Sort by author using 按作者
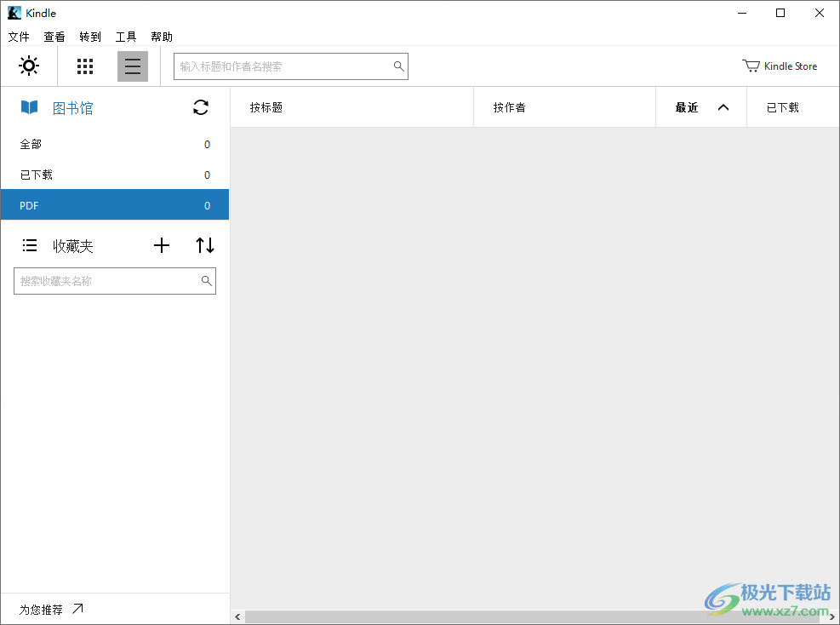The image size is (840, 625). [510, 107]
